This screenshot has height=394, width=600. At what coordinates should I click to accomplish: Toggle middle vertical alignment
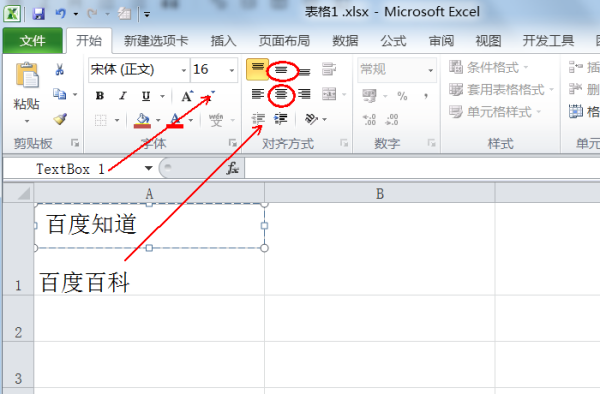281,70
